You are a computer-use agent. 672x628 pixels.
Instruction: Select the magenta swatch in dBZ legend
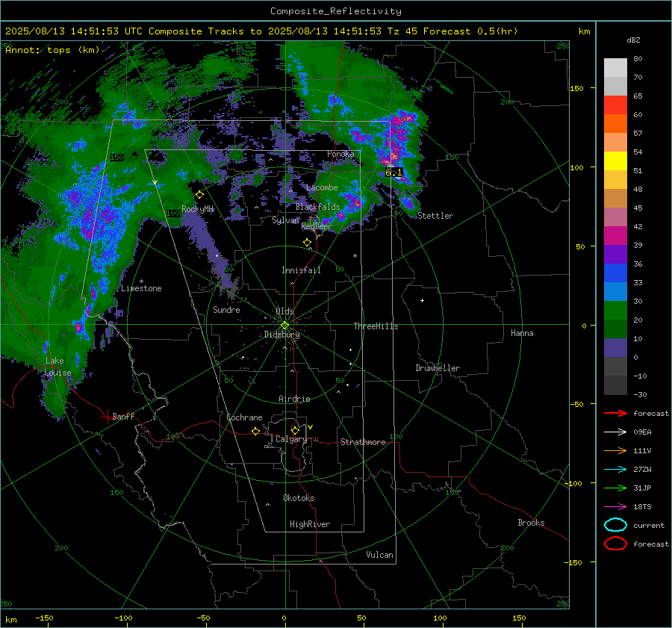click(615, 236)
